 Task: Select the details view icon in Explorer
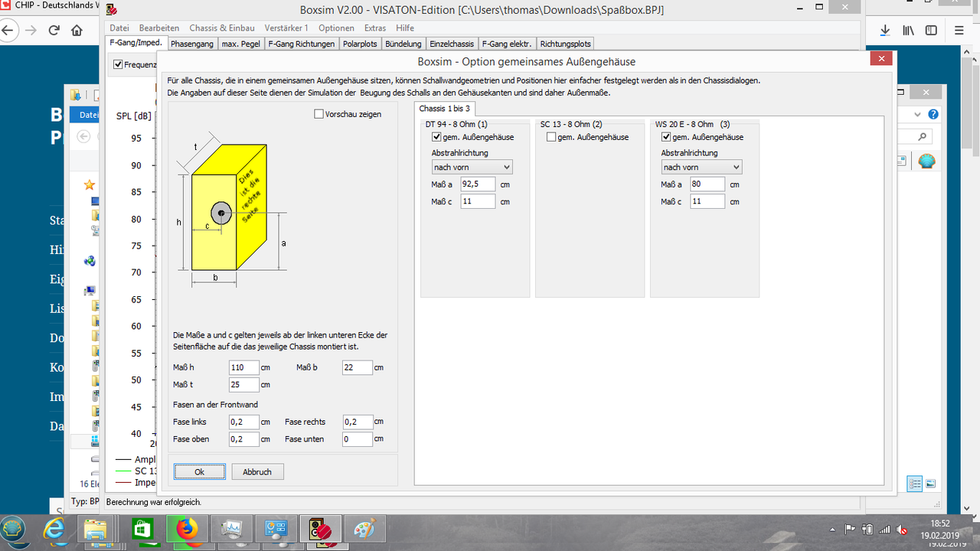coord(915,484)
